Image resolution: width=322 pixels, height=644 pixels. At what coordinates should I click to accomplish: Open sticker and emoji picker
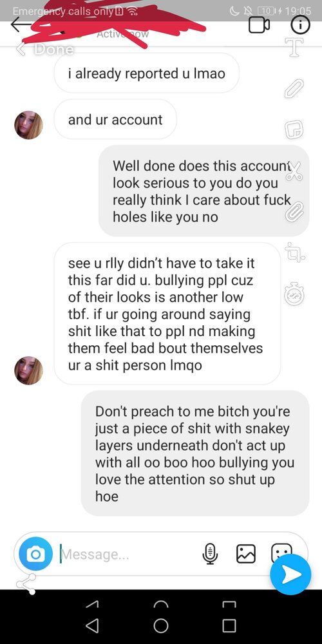tap(282, 551)
